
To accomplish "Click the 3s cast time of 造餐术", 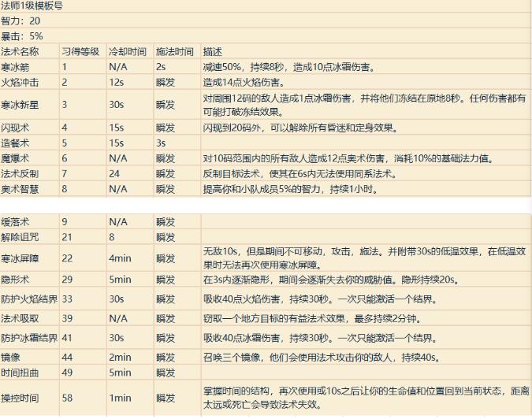I will (x=161, y=143).
